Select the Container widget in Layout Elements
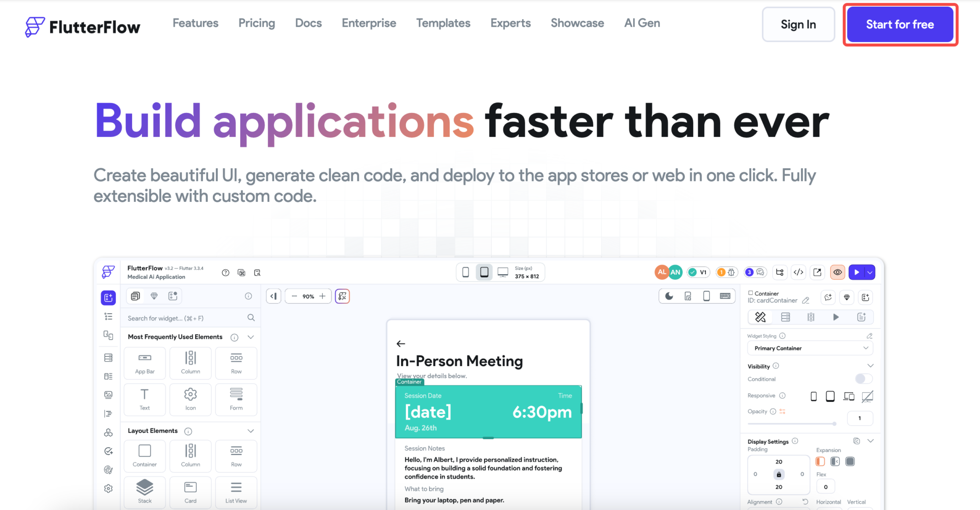Viewport: 980px width, 510px height. coord(145,455)
